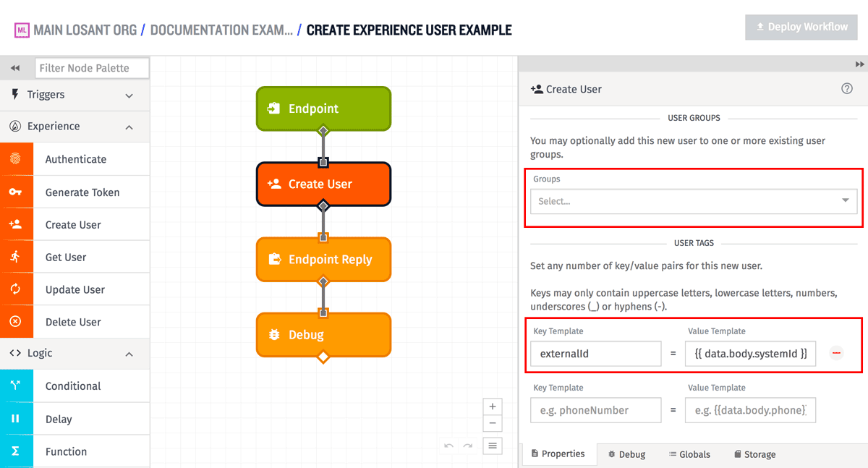Screen dimensions: 868x468
Task: Open the canvas options hamburger menu
Action: (493, 446)
